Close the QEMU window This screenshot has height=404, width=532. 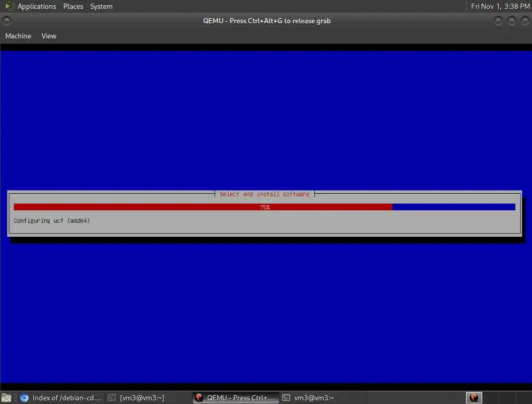point(525,21)
